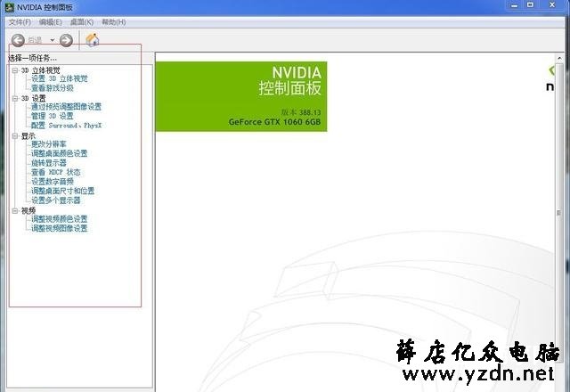The width and height of the screenshot is (570, 392).
Task: Select 设置多个显示器 in the tree
Action: pos(55,200)
